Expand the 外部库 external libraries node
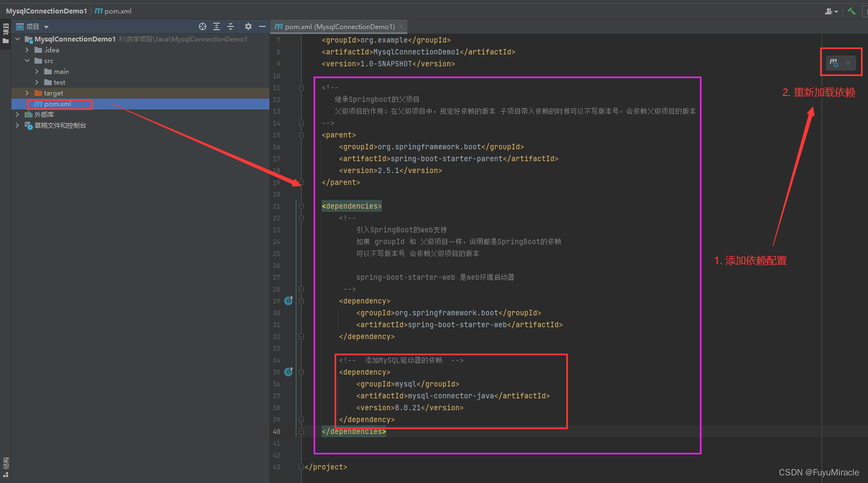Image resolution: width=868 pixels, height=483 pixels. 18,114
